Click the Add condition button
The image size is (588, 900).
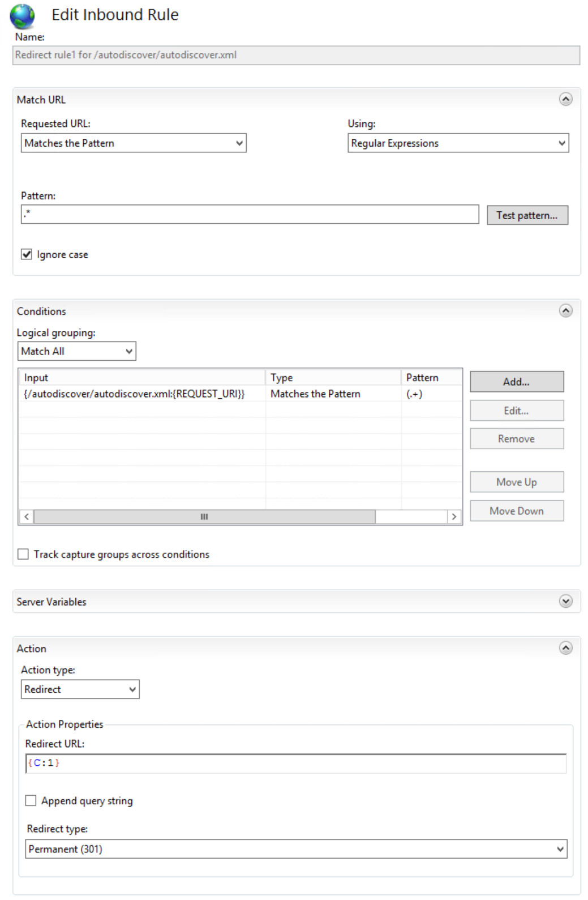(x=516, y=382)
